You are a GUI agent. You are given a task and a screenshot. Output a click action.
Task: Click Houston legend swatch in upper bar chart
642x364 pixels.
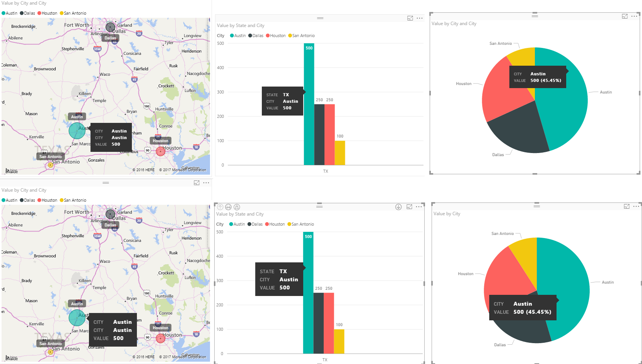pyautogui.click(x=268, y=36)
